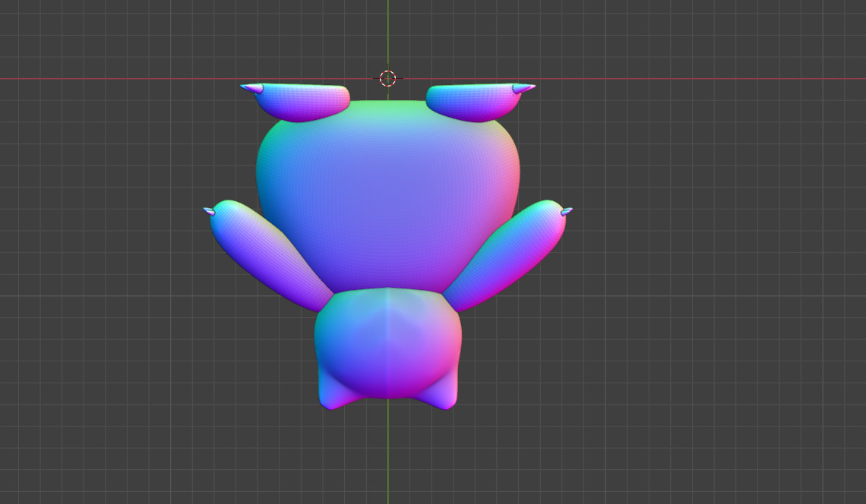This screenshot has width=866, height=504.
Task: Select the large round body mesh
Action: (387, 196)
